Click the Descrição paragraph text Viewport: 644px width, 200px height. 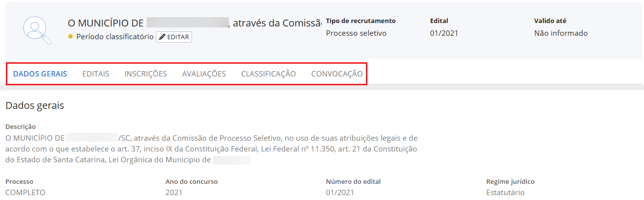(211, 149)
